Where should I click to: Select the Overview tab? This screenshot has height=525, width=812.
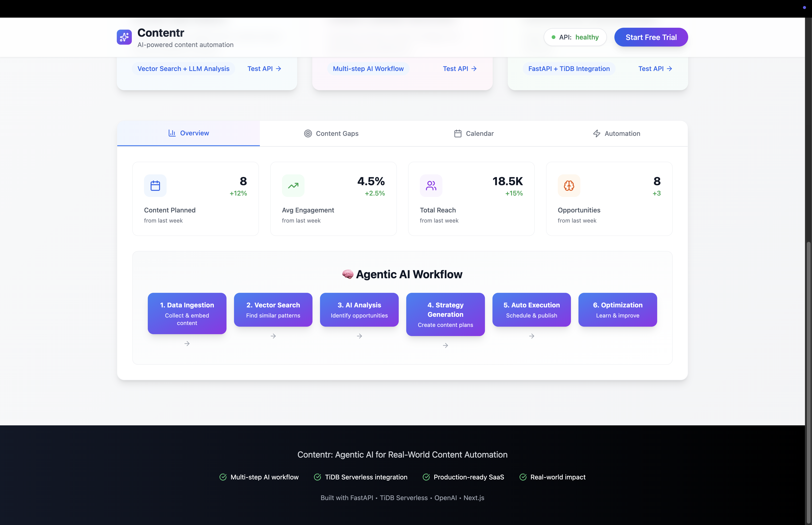coord(188,133)
